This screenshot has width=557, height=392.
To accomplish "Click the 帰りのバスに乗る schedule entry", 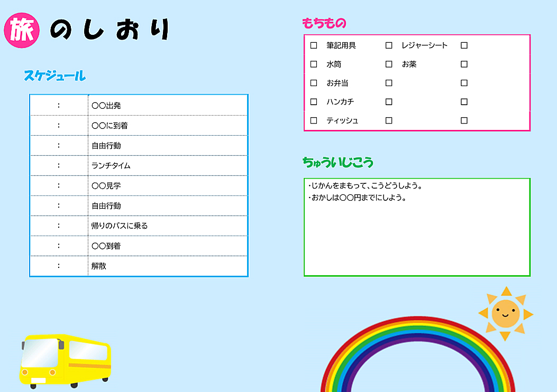I will tap(167, 226).
